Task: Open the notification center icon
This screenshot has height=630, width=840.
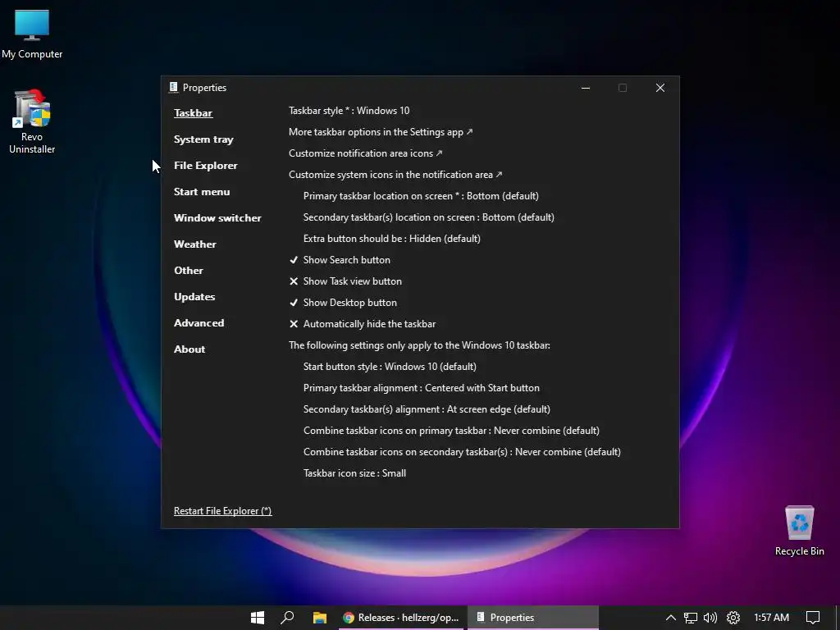Action: tap(813, 618)
